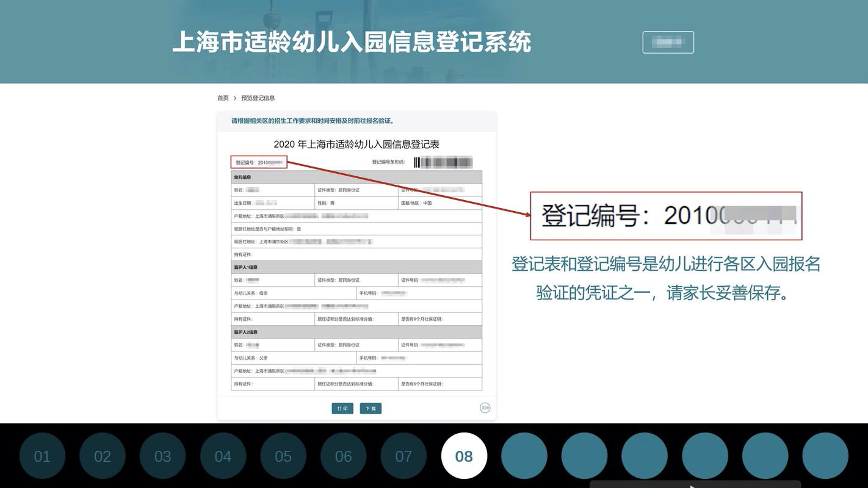This screenshot has width=868, height=488.
Task: Click the first unnumbered circle after step 08
Action: pos(524,455)
